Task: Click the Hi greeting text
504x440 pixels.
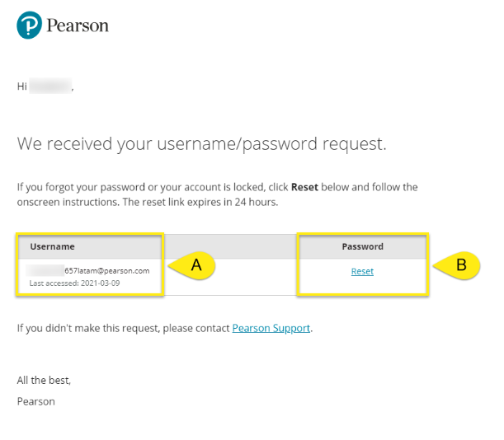Action: [21, 86]
